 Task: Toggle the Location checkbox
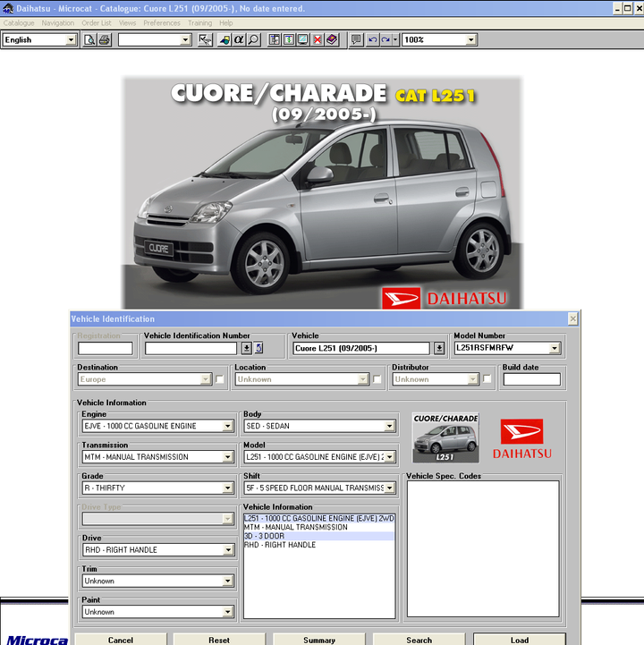pyautogui.click(x=377, y=378)
